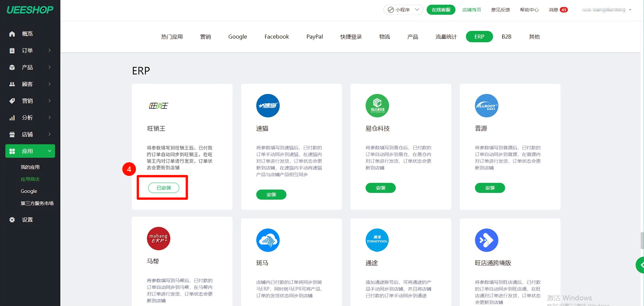This screenshot has height=306, width=644.
Task: Click the 在线客服 online support button
Action: [x=441, y=10]
